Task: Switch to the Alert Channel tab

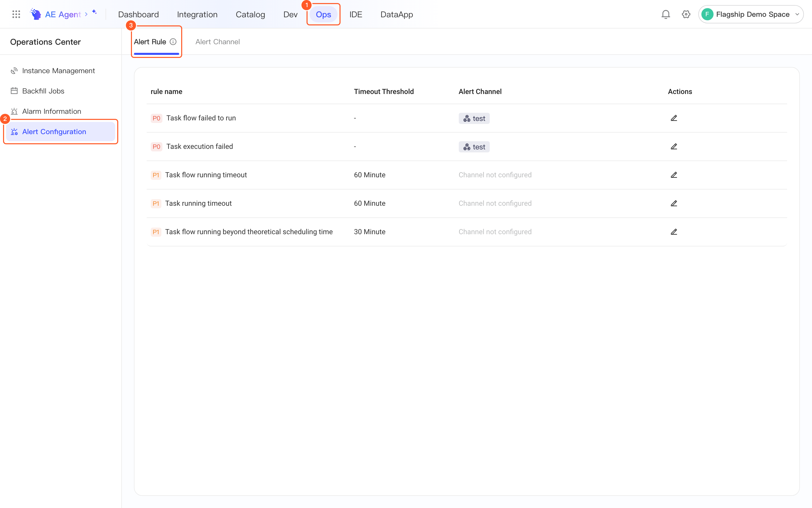Action: pos(217,42)
